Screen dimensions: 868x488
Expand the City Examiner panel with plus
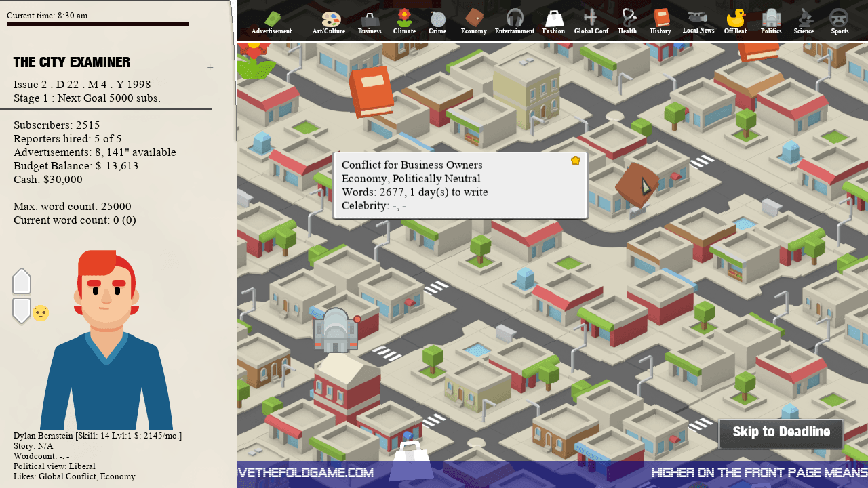[x=210, y=67]
